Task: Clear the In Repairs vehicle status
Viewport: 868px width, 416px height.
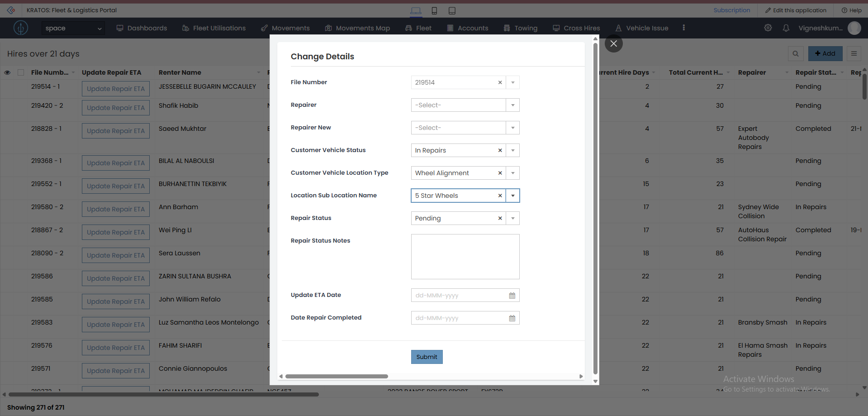Action: [500, 150]
